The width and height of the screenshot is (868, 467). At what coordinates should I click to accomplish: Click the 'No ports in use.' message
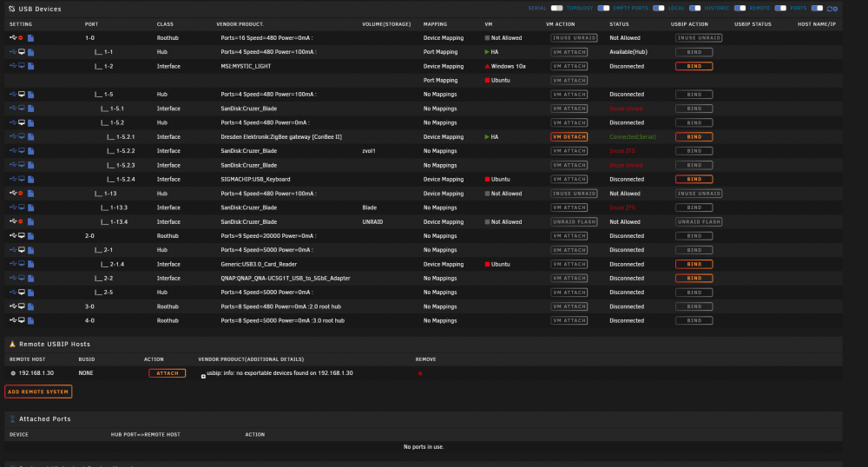[424, 447]
